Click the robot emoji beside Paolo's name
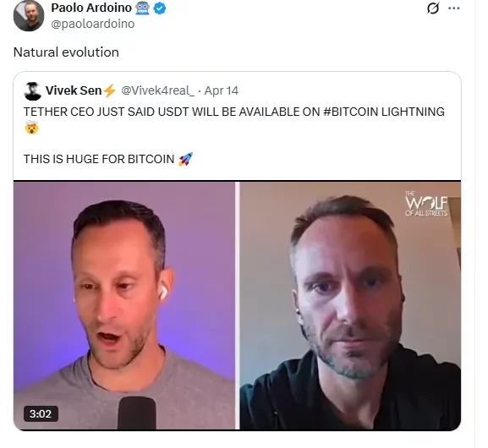Screen dimensions: 488x448 [143, 8]
